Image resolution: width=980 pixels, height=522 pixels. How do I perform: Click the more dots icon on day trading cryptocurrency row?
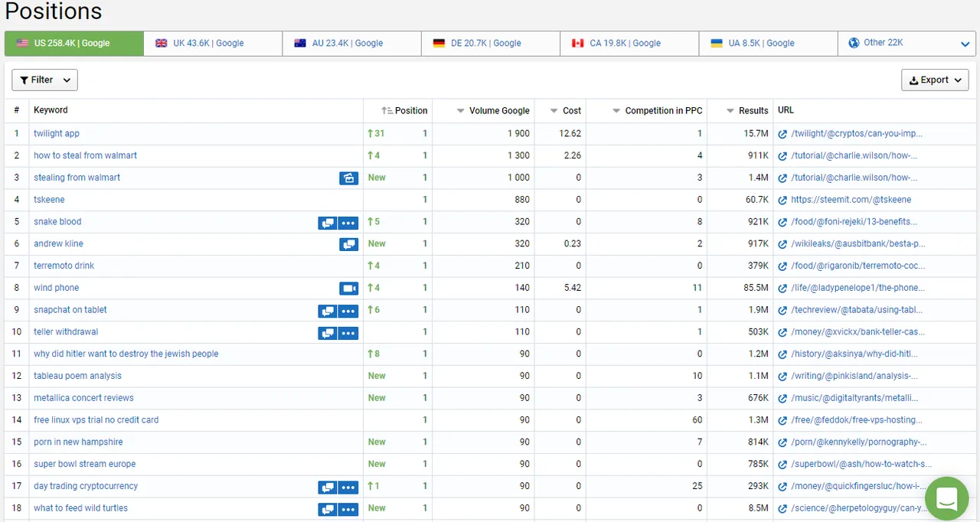pyautogui.click(x=348, y=487)
